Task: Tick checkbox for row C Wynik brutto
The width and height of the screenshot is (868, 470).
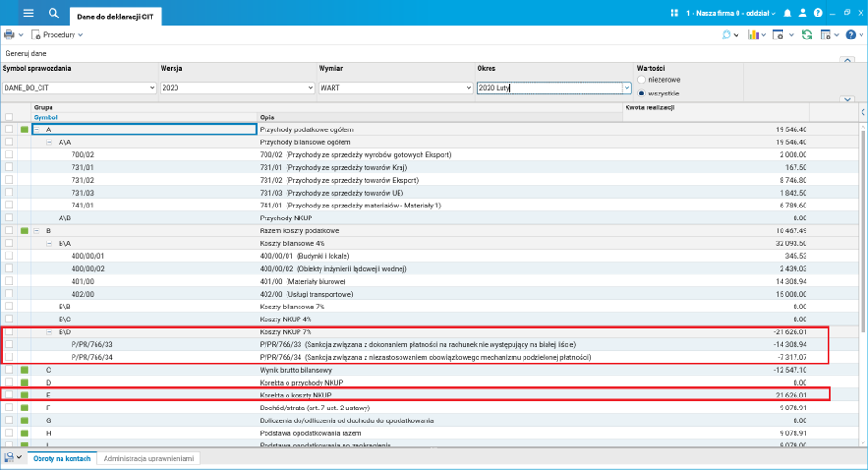Action: coord(8,370)
